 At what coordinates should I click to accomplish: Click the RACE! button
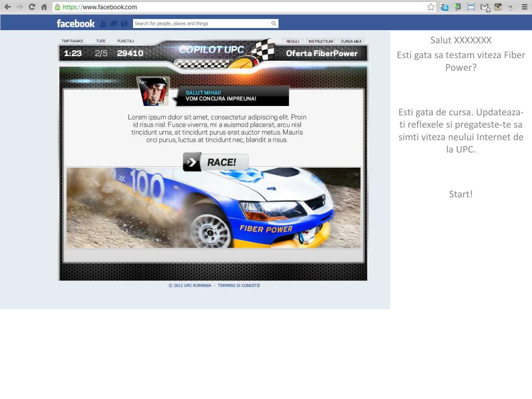(x=216, y=162)
